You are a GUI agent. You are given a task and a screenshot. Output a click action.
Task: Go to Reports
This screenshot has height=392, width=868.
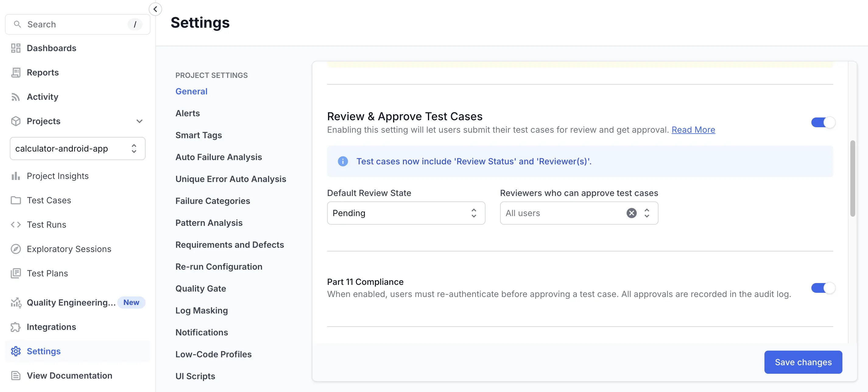[x=43, y=72]
